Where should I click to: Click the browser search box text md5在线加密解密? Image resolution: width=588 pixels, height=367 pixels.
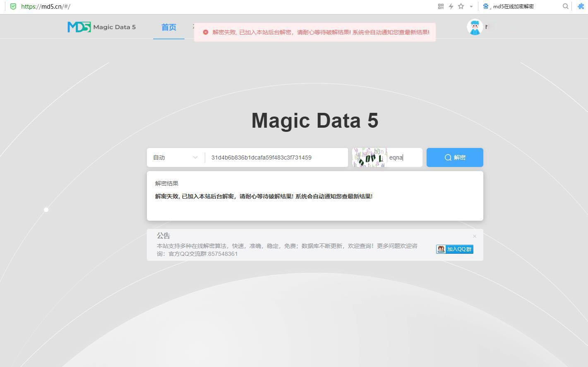[514, 7]
